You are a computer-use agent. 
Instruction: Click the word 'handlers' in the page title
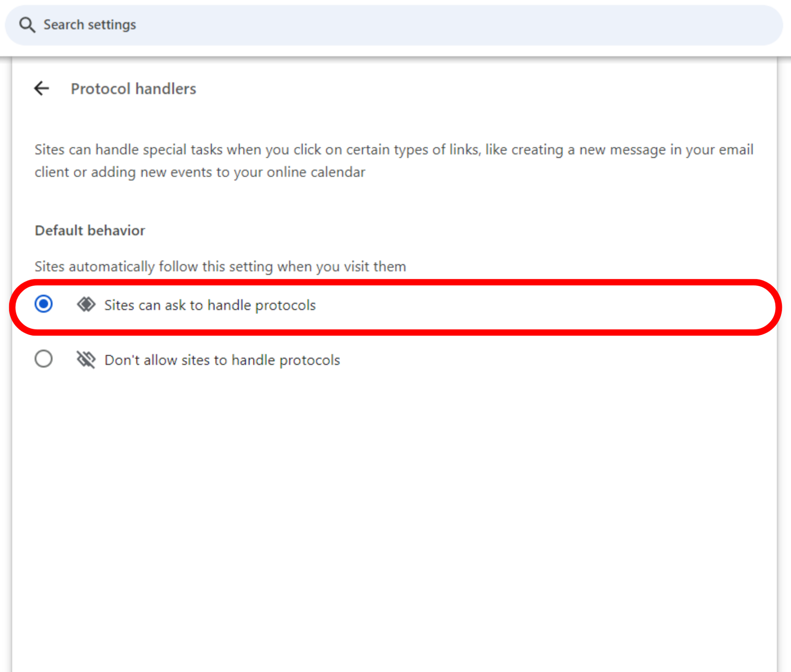pos(166,89)
